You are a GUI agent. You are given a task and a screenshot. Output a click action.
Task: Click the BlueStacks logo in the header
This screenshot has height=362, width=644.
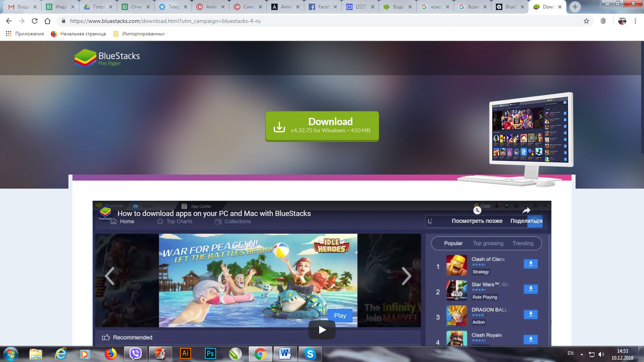107,58
